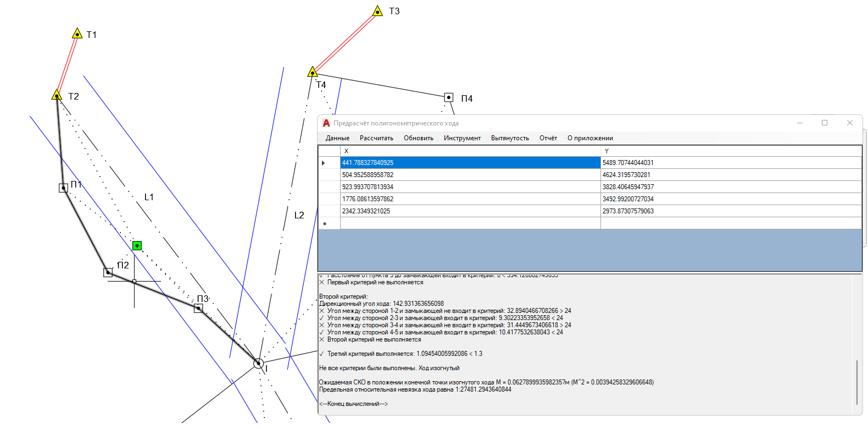Select the П4 square point marker
Viewport: 868px width, 429px height.
click(449, 97)
